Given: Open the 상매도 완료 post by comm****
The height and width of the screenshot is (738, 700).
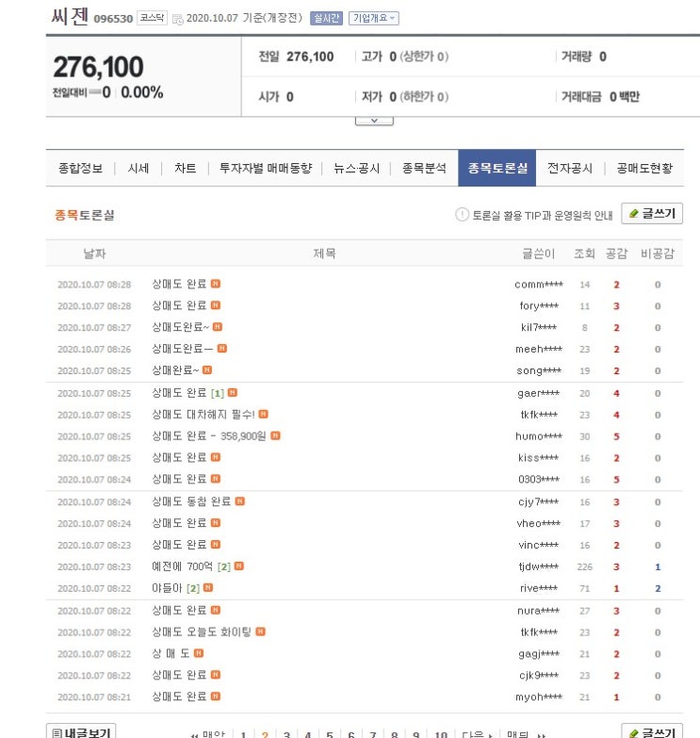Looking at the screenshot, I should pos(179,284).
